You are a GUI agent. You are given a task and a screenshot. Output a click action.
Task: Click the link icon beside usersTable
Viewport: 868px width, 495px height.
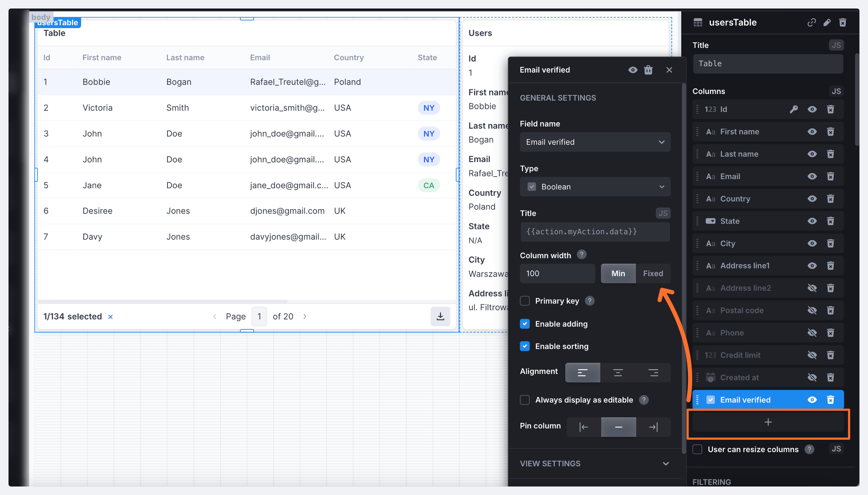[811, 23]
